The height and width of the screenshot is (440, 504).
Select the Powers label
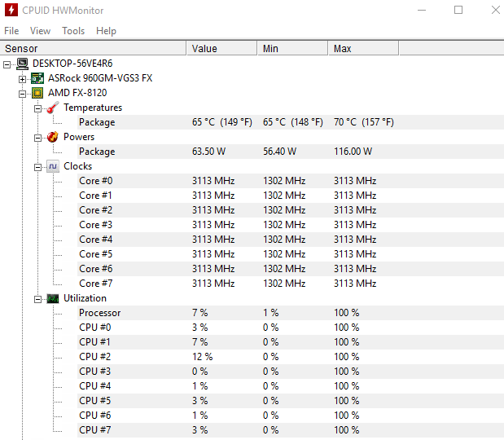click(x=79, y=137)
